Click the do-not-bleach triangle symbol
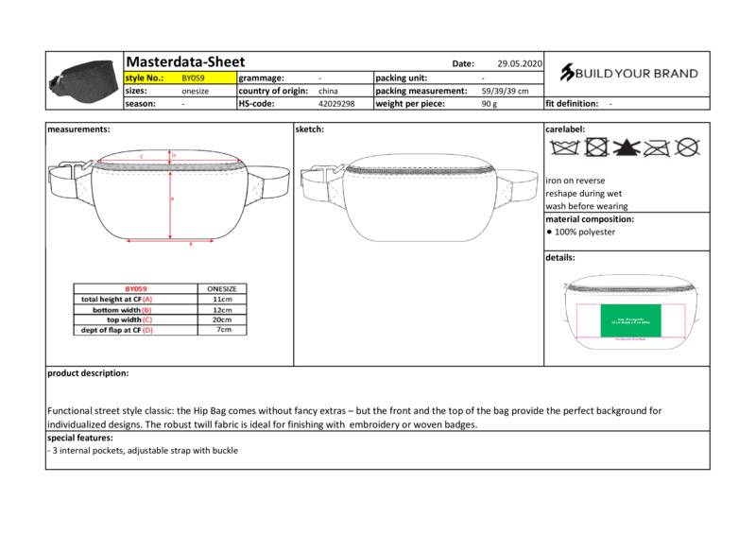756x535 pixels. click(x=627, y=147)
